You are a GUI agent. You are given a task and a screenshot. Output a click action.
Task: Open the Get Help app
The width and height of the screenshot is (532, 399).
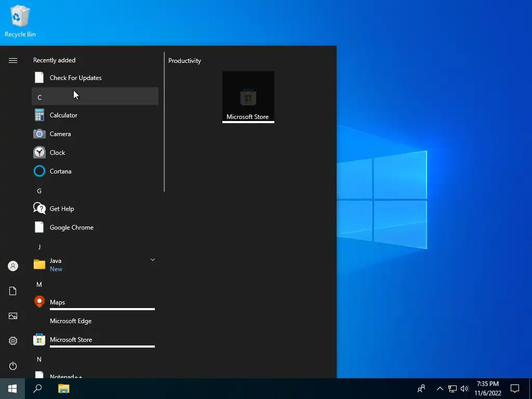point(95,209)
